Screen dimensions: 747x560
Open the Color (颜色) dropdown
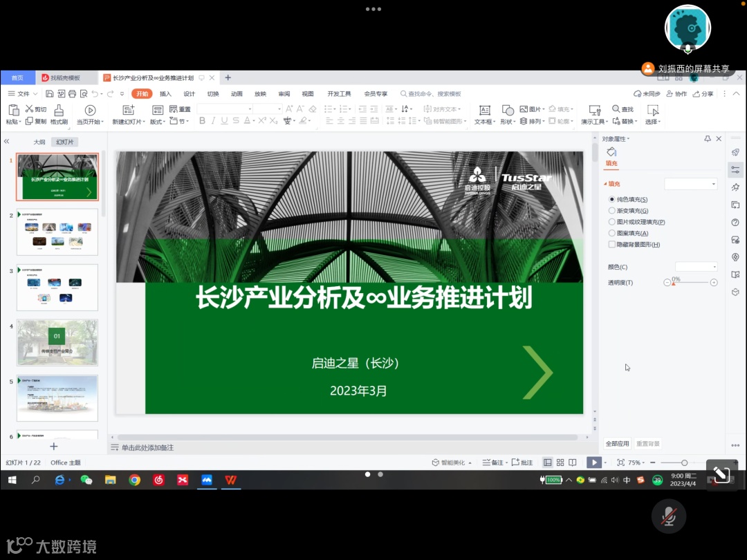pos(696,267)
